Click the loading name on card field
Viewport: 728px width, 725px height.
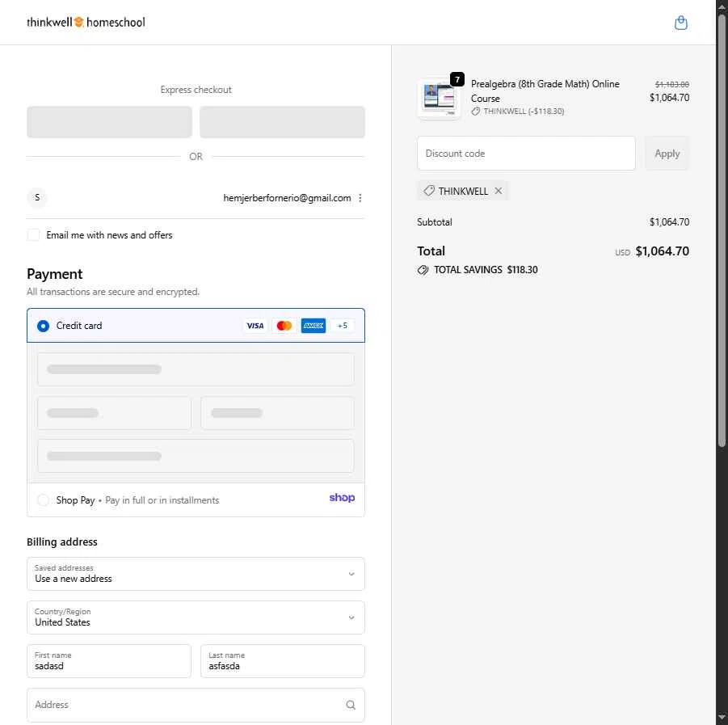click(196, 456)
